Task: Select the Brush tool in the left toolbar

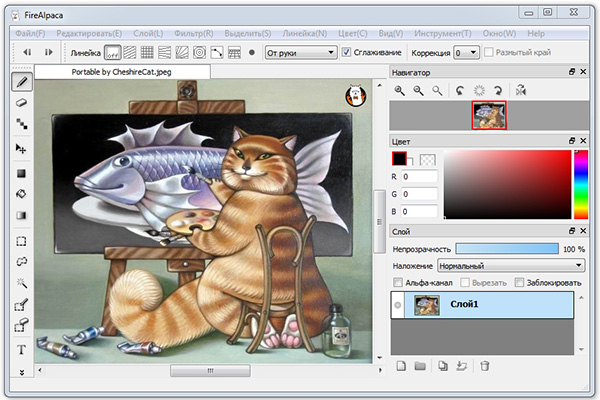Action: pos(22,81)
